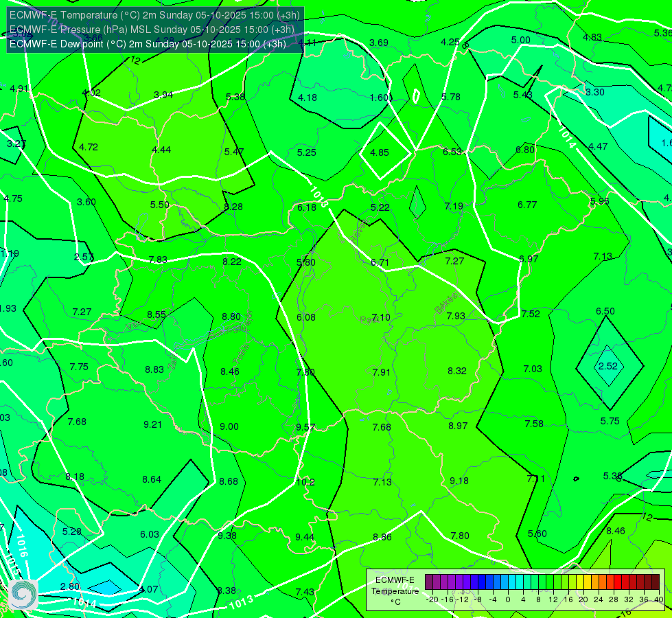This screenshot has height=618, width=672.
Task: Select the ECMWF-E Dew point 2m layer label
Action: point(148,44)
